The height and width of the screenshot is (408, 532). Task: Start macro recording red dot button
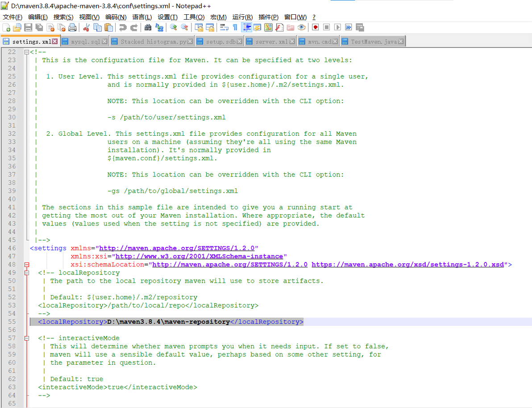[x=316, y=28]
